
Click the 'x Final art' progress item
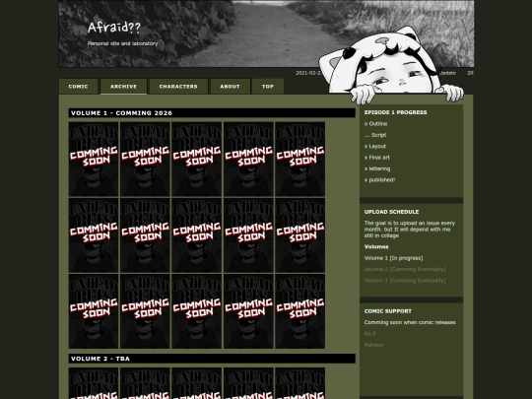tap(377, 158)
